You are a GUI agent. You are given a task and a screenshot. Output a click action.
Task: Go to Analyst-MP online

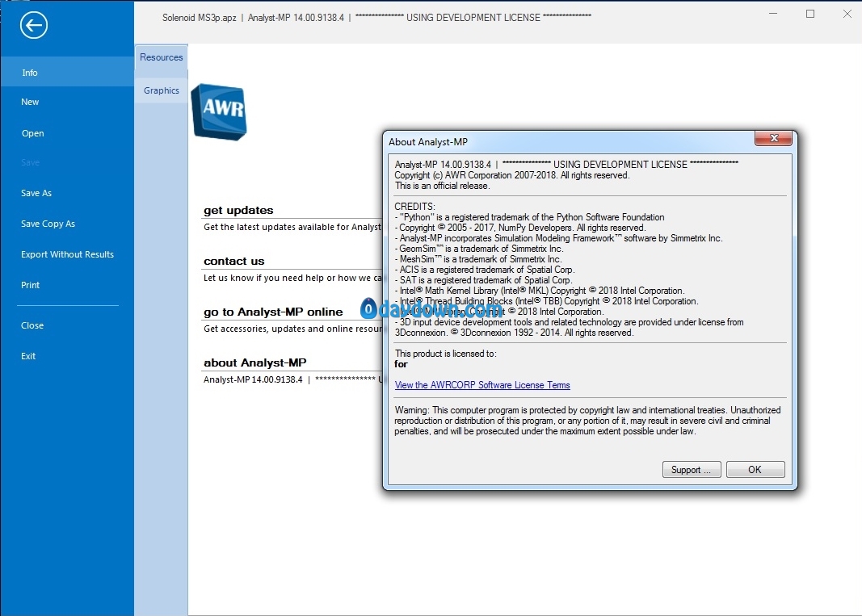pyautogui.click(x=273, y=312)
